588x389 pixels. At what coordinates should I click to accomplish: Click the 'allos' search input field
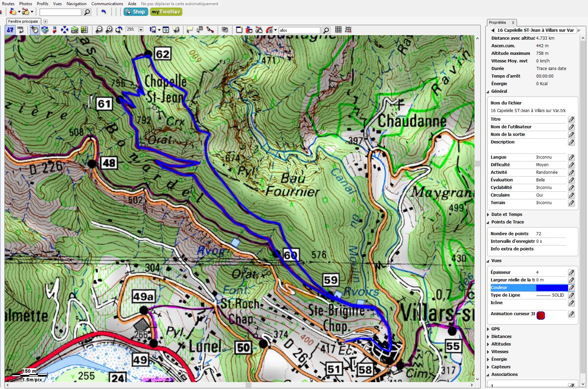coord(299,30)
